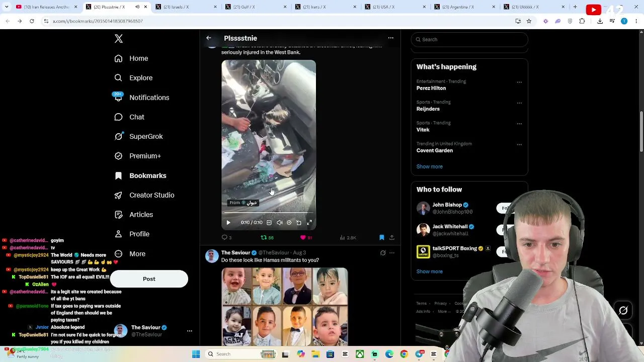Open the eight-photo collage image

coord(285,307)
